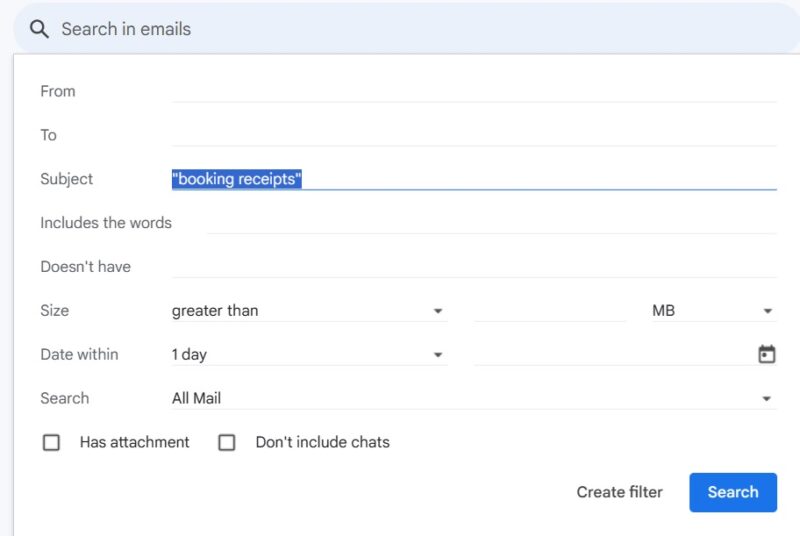Click into the To field
The width and height of the screenshot is (800, 536).
click(474, 135)
